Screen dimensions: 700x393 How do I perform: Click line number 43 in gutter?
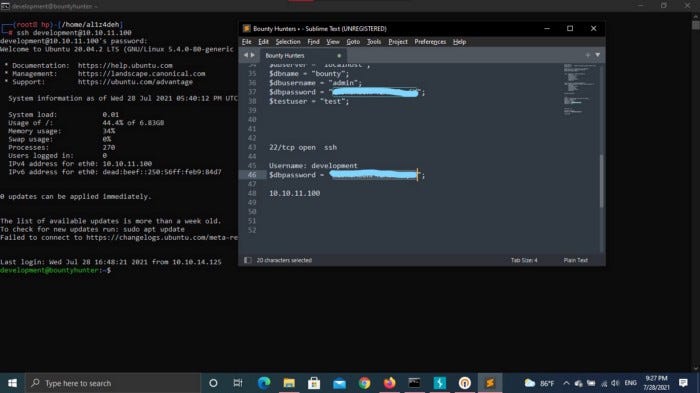[x=252, y=147]
